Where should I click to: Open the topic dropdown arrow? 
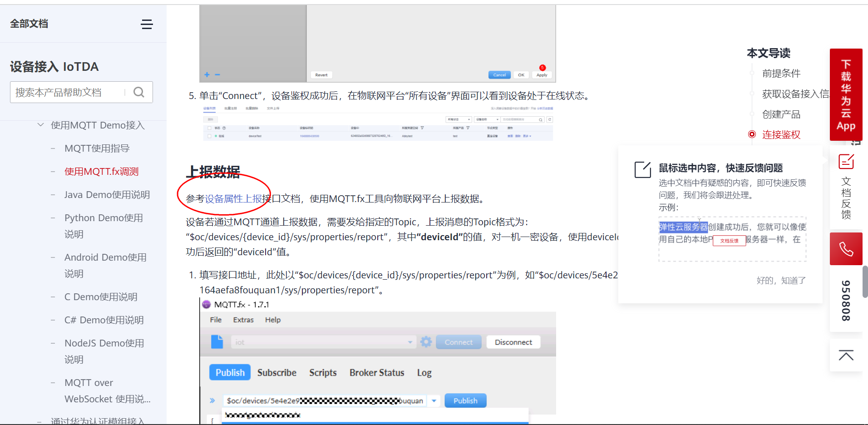pyautogui.click(x=434, y=400)
